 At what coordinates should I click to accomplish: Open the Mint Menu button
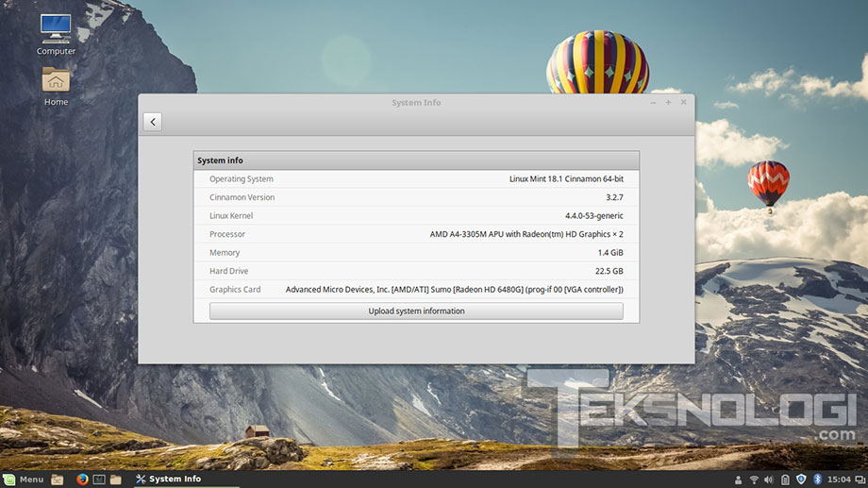24,480
